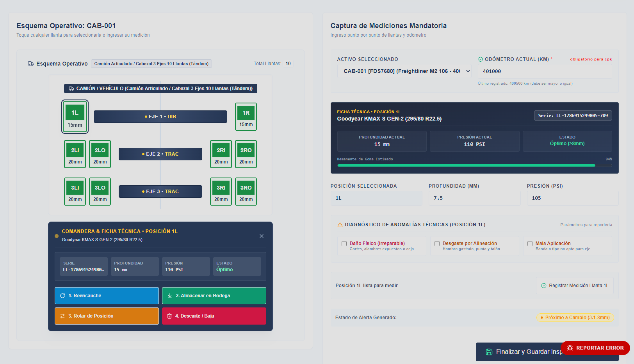Viewport: 634px width, 364px height.
Task: Click the Odómetro Actual input field
Action: [x=545, y=71]
